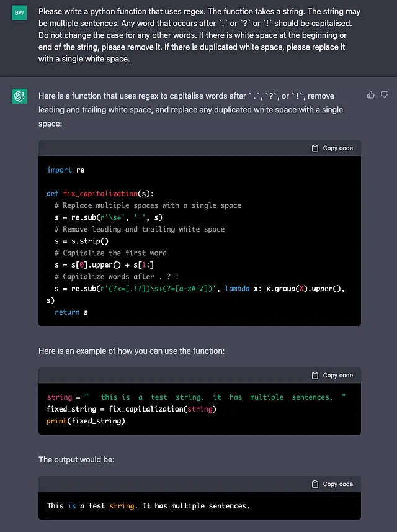The width and height of the screenshot is (397, 532).
Task: Click the thumbs down icon on the response
Action: [385, 95]
